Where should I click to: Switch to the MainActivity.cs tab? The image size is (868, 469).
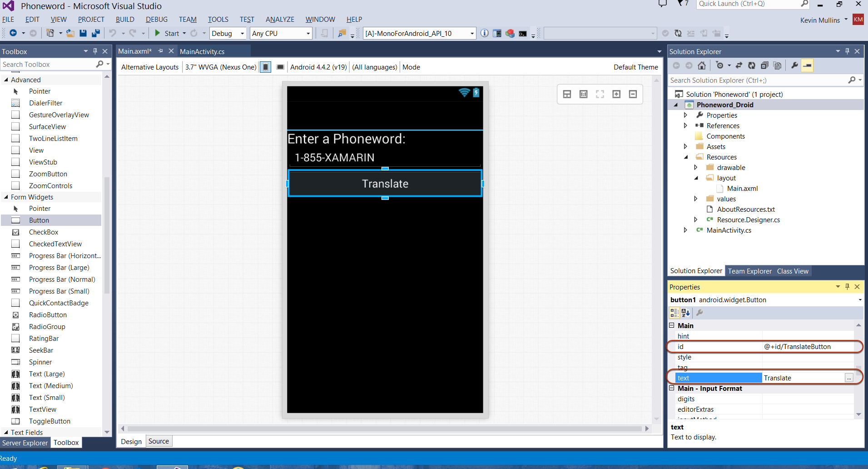pos(202,52)
